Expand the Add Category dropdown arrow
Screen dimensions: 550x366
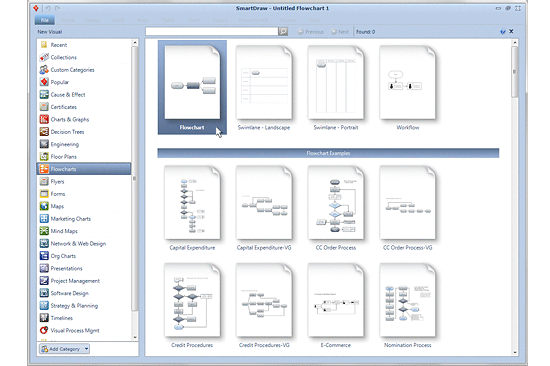(x=86, y=349)
